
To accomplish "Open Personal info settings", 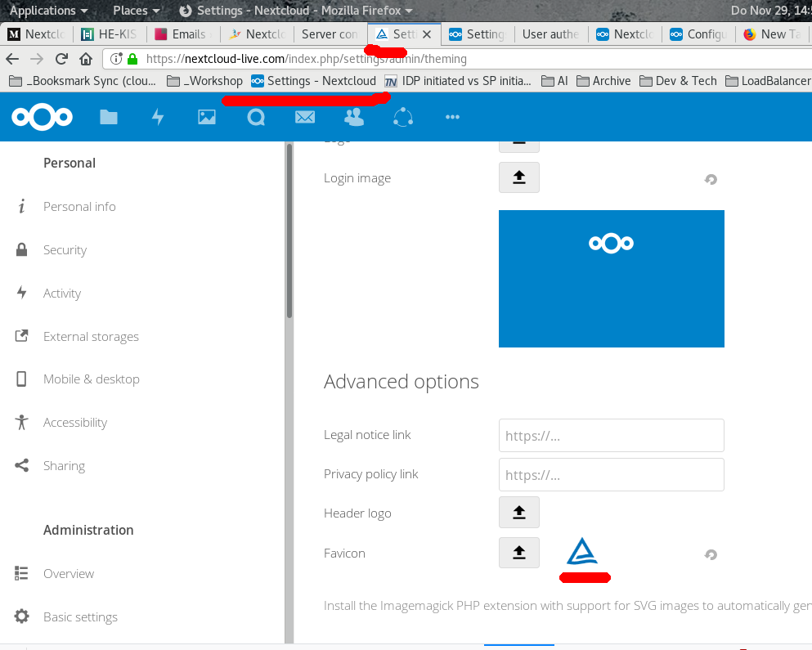I will pyautogui.click(x=79, y=207).
